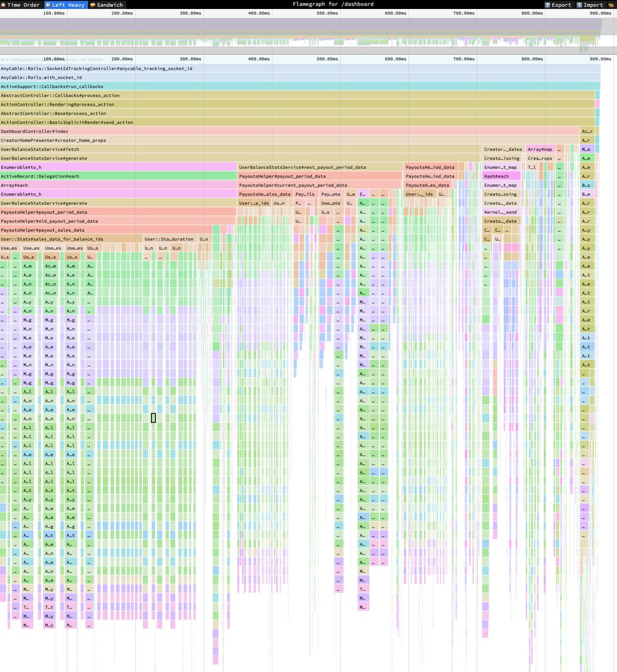617x672 pixels.
Task: Select the Kernel…_send frame
Action: pos(502,212)
